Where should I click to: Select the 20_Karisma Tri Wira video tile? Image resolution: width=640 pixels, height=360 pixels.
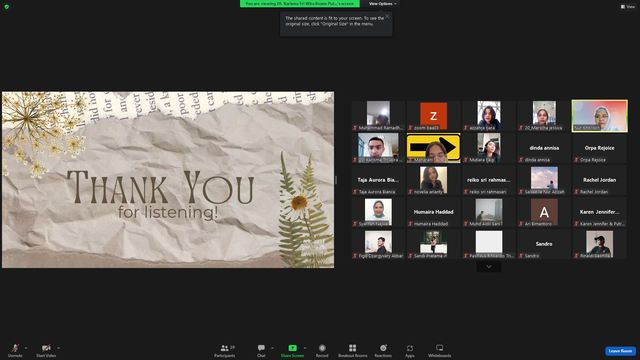[x=378, y=148]
